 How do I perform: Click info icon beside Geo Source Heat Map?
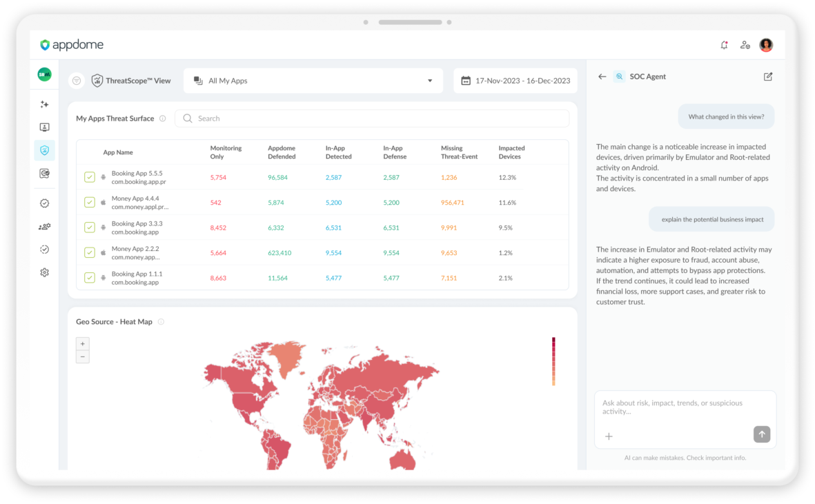(x=161, y=322)
